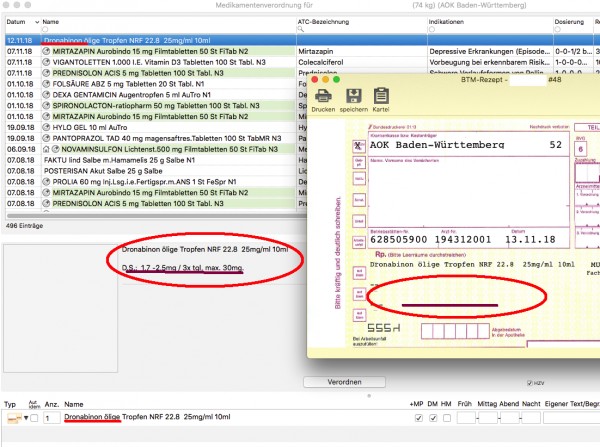Click icon before MIRTAZAPIN 07.11.18 row
This screenshot has width=600, height=447.
[46, 51]
